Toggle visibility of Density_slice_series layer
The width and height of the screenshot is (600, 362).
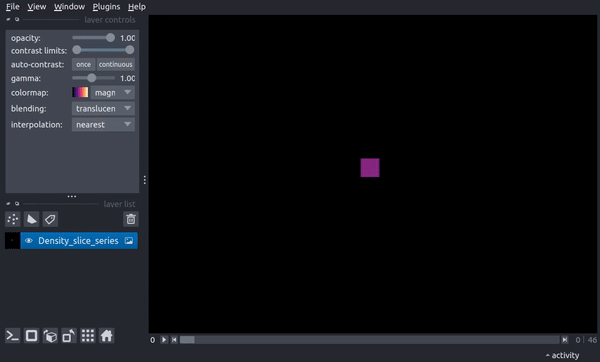[29, 241]
